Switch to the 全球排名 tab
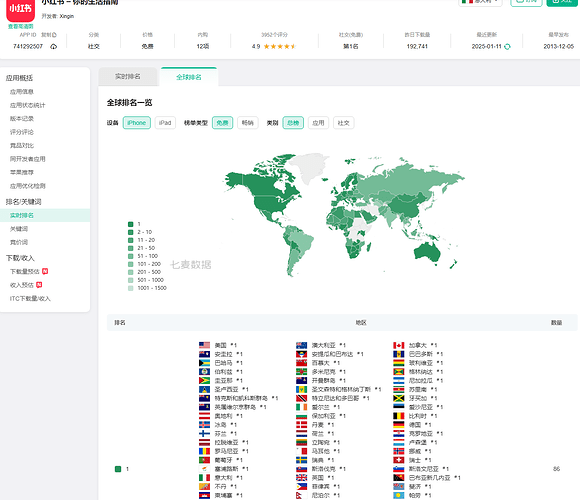The height and width of the screenshot is (500, 580). pyautogui.click(x=189, y=77)
